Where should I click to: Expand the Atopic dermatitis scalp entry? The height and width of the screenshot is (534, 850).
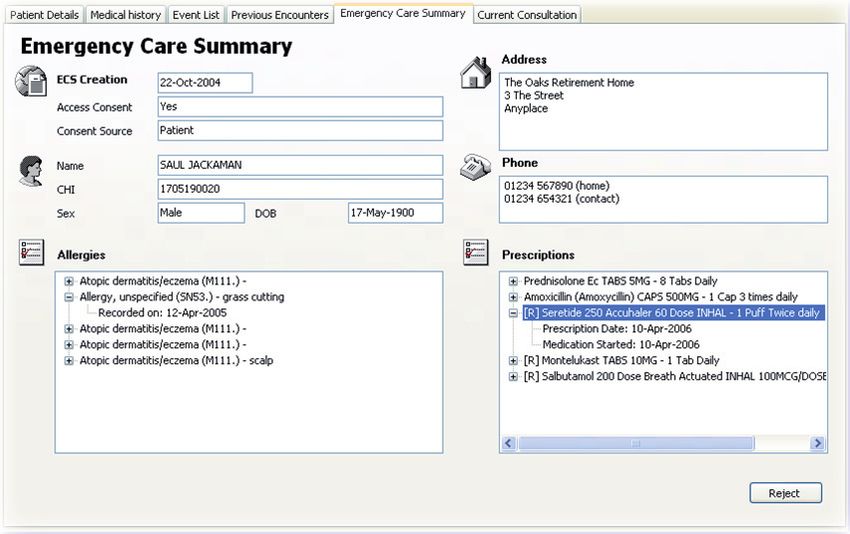coord(69,361)
